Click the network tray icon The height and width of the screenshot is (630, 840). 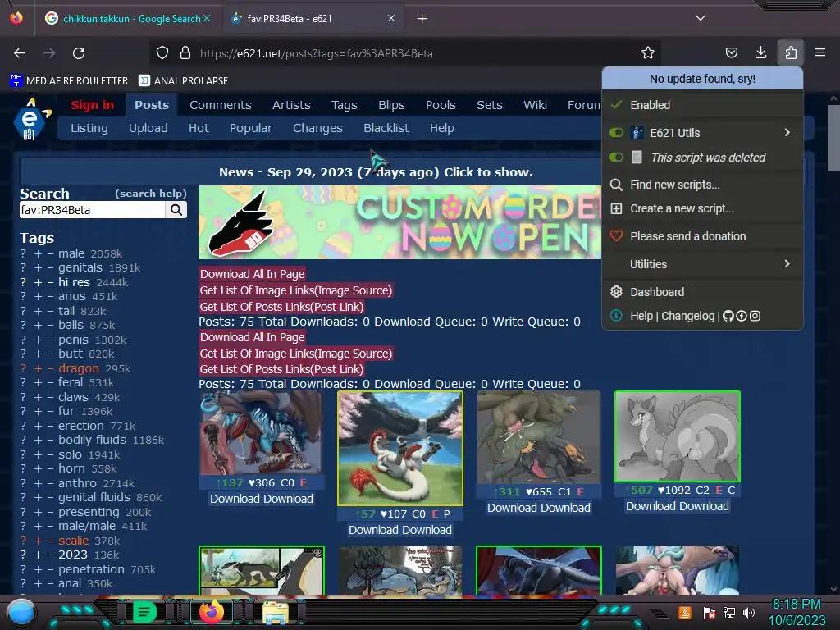729,613
